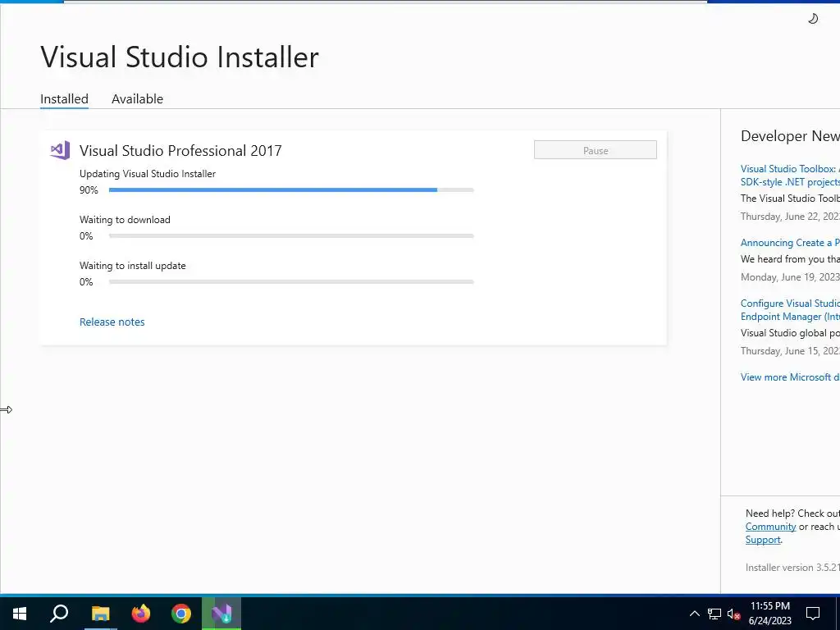Click the 90% progress value
Viewport: 840px width, 630px height.
click(89, 190)
